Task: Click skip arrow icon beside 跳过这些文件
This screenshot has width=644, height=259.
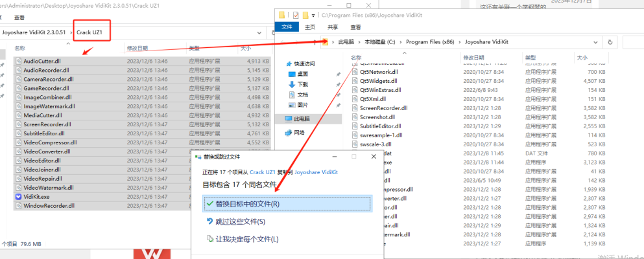Action: (x=210, y=221)
